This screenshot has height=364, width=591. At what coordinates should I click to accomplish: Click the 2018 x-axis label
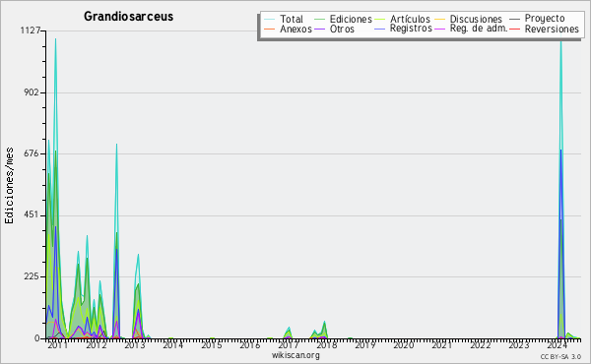tap(327, 345)
